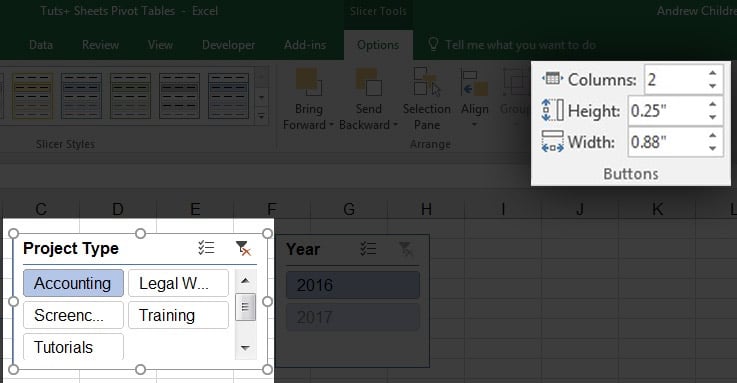
Task: Switch to the Review tab
Action: [100, 45]
